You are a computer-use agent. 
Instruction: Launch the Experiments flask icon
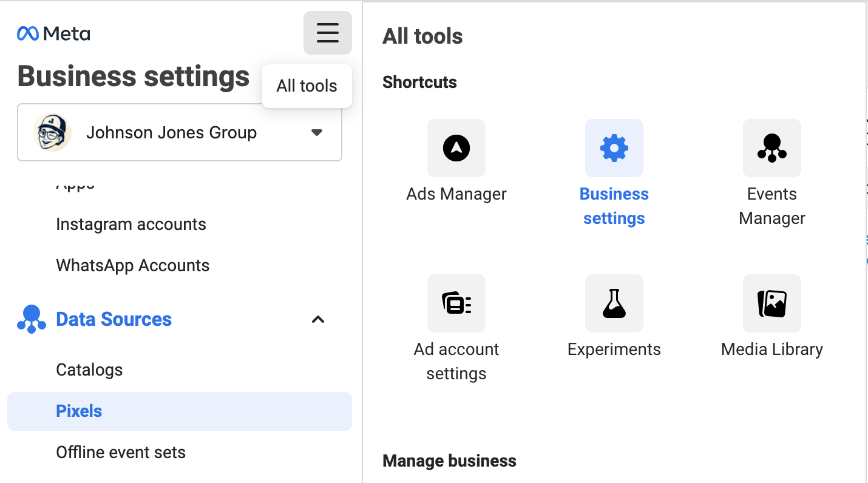pos(614,303)
